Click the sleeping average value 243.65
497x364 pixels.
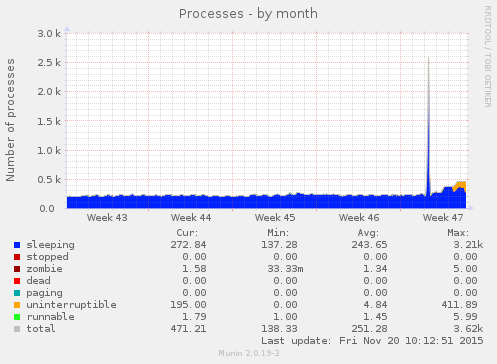(x=369, y=245)
